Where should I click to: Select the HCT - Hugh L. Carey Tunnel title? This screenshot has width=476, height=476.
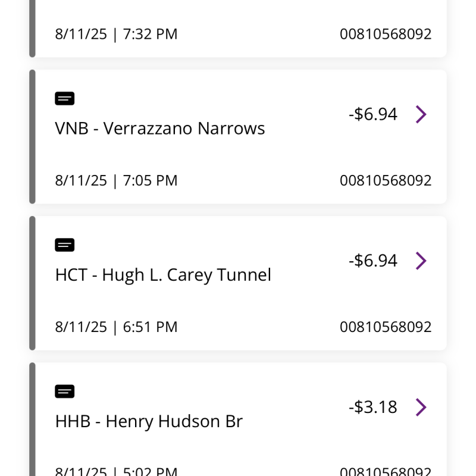(163, 275)
